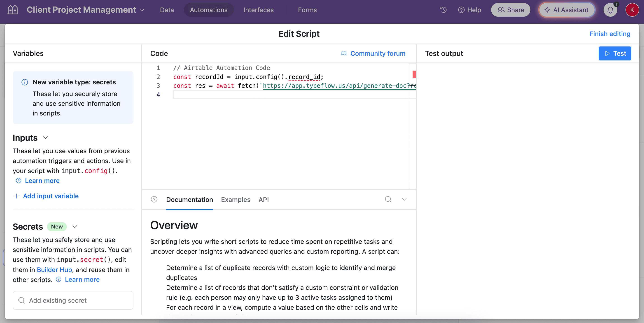This screenshot has height=323, width=644.
Task: Collapse the Secrets section chevron
Action: click(x=75, y=227)
